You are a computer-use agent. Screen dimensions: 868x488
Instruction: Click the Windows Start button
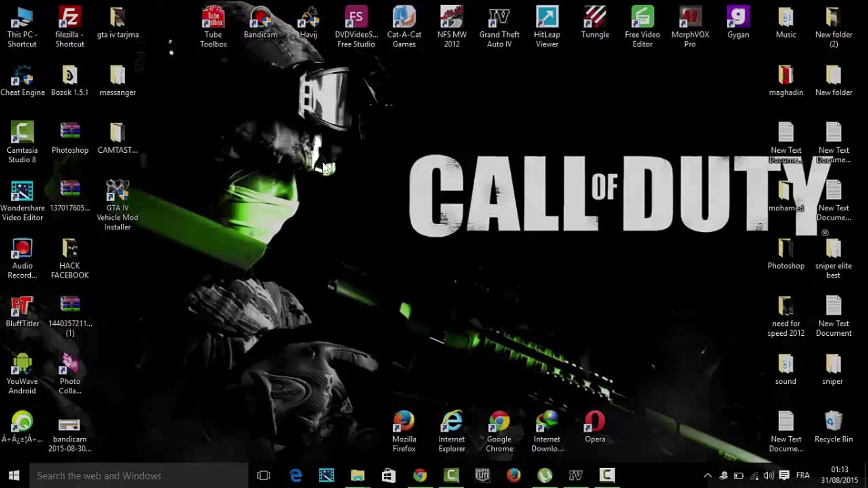tap(14, 475)
